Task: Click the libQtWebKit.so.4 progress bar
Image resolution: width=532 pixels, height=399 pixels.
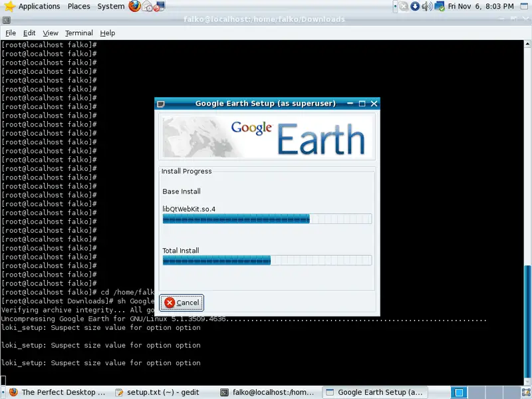Action: click(267, 219)
